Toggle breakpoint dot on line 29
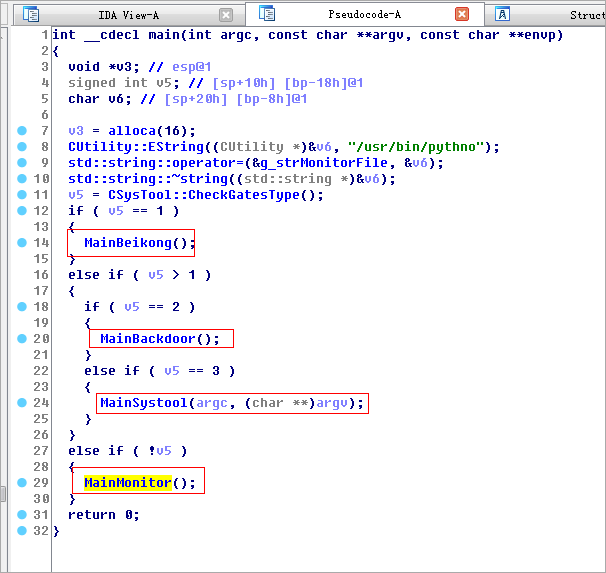The height and width of the screenshot is (573, 606). (x=22, y=483)
